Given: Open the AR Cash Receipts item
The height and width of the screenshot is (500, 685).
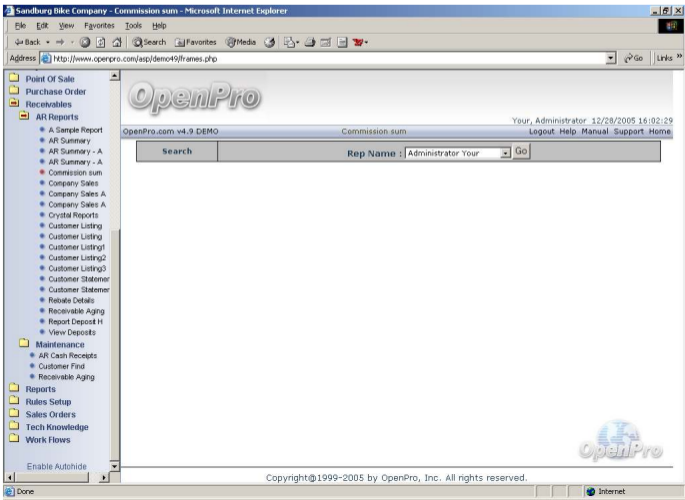Looking at the screenshot, I should (68, 355).
